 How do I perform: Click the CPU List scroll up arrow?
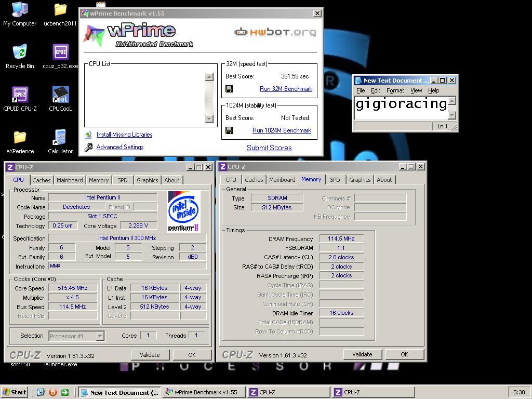tap(209, 77)
